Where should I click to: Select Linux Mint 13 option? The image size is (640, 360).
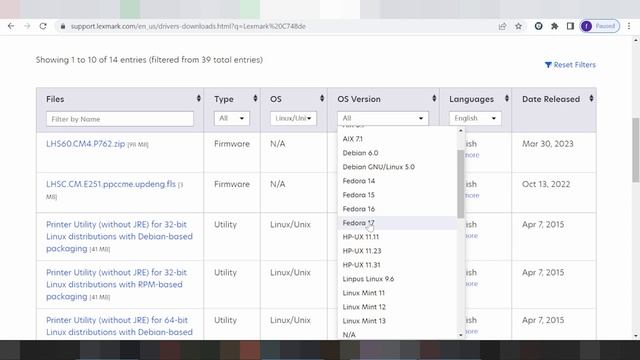click(x=397, y=321)
